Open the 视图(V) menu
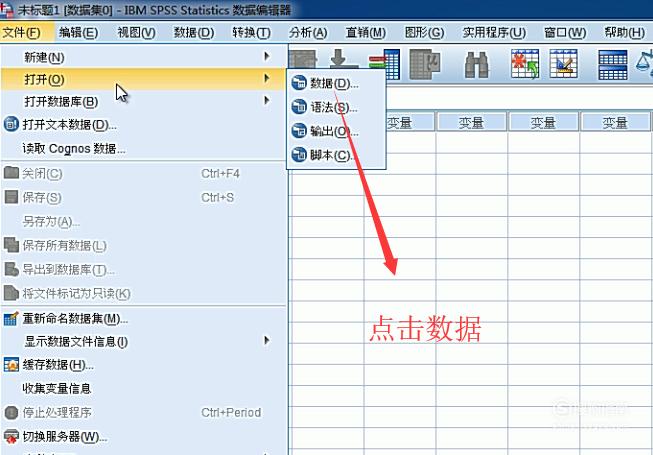The width and height of the screenshot is (653, 455). tap(137, 32)
